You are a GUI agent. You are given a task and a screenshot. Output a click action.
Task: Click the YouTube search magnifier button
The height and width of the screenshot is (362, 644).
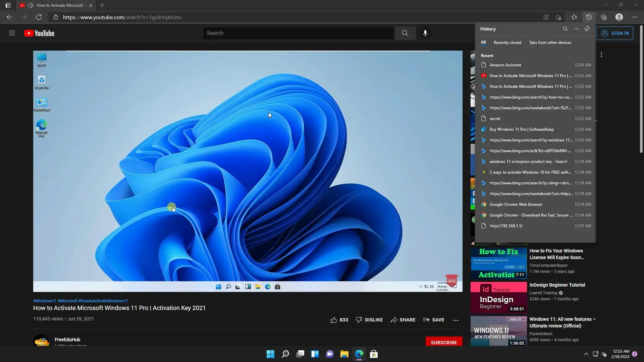(x=405, y=33)
